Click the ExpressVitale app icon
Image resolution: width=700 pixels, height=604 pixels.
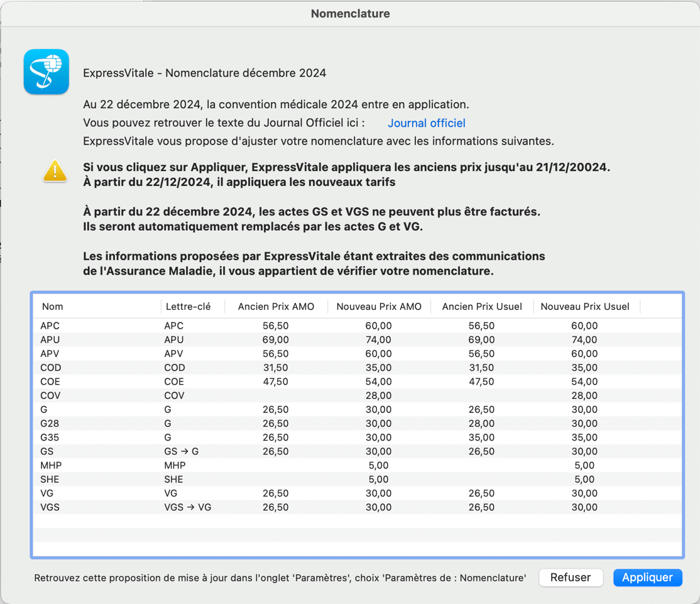point(46,72)
